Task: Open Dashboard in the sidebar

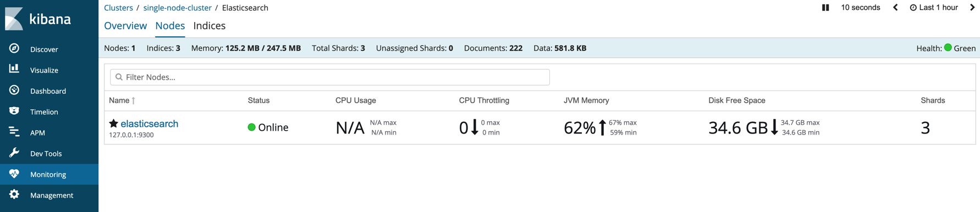Action: (x=48, y=91)
